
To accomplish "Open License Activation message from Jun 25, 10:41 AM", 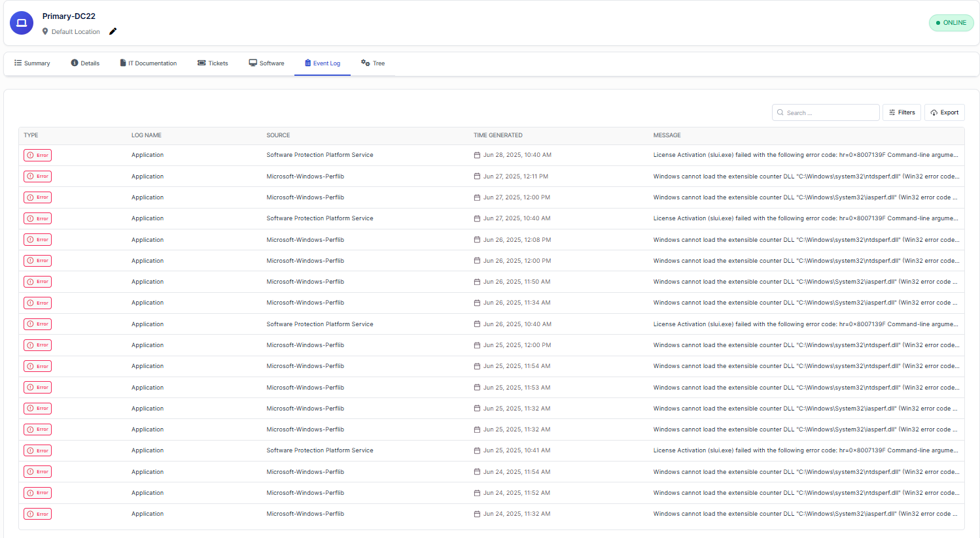I will [805, 450].
